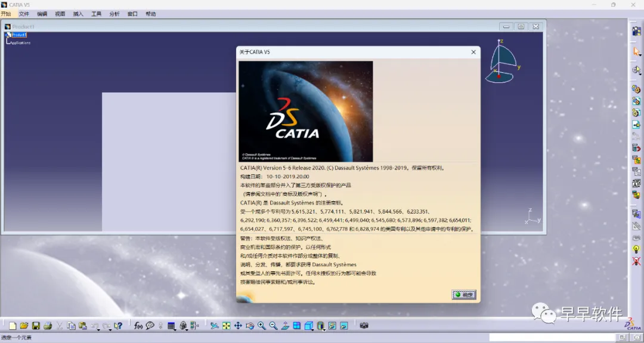
Task: Create Multi-View with four-pane icon
Action: (x=296, y=326)
